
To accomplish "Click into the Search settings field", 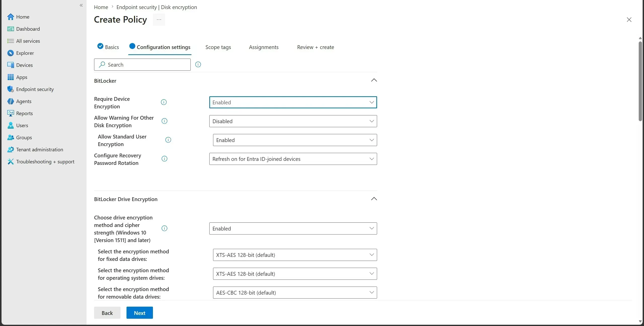I will [x=142, y=65].
